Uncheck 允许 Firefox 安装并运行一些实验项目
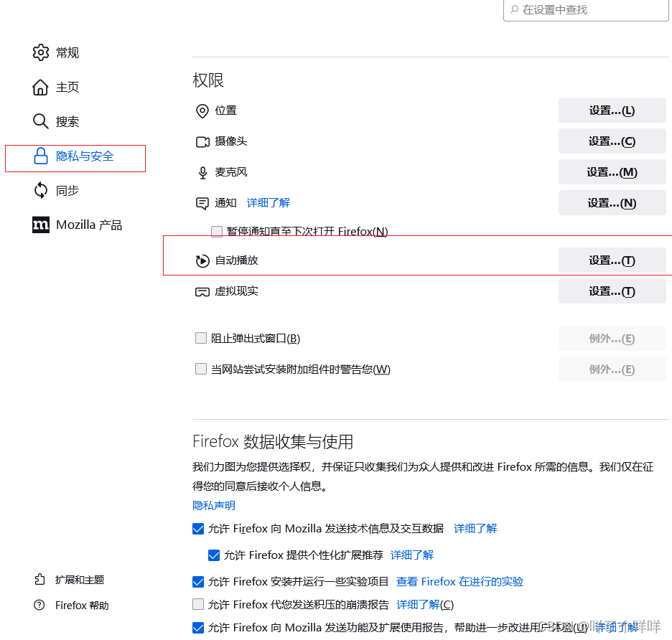The height and width of the screenshot is (640, 672). 198,582
